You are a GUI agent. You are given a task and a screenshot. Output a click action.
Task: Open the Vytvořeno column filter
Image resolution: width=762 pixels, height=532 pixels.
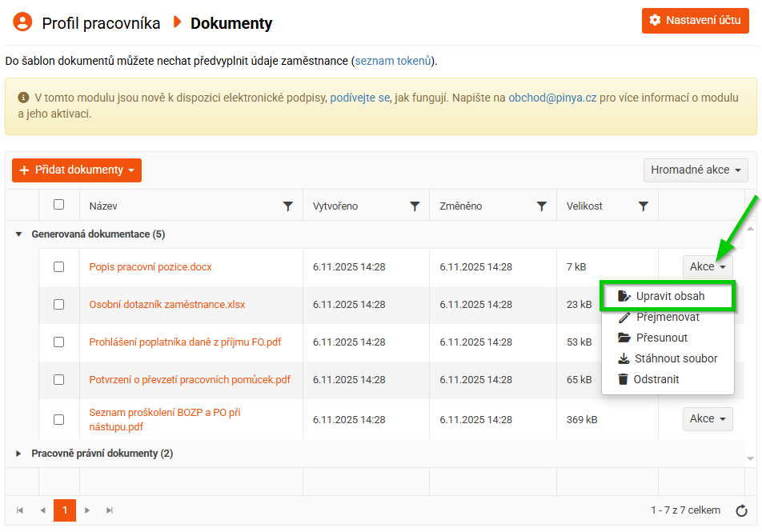[x=415, y=206]
